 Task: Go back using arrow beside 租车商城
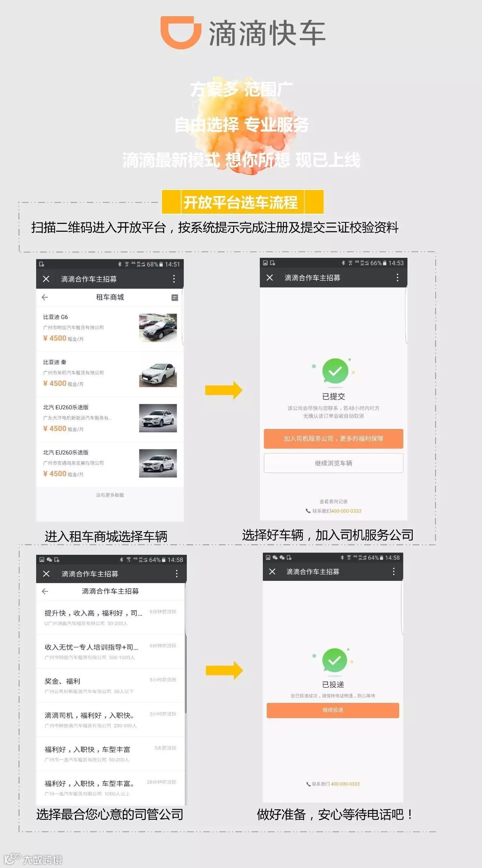coord(45,297)
